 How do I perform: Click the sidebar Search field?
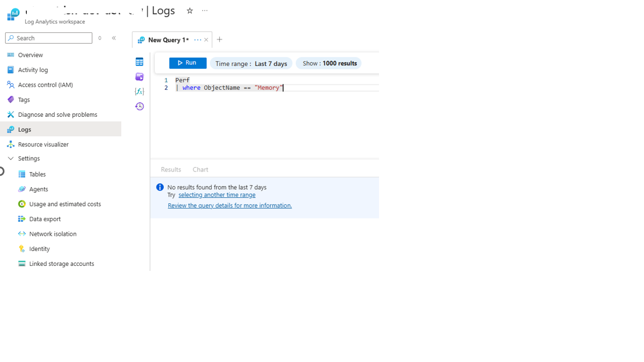pos(49,38)
